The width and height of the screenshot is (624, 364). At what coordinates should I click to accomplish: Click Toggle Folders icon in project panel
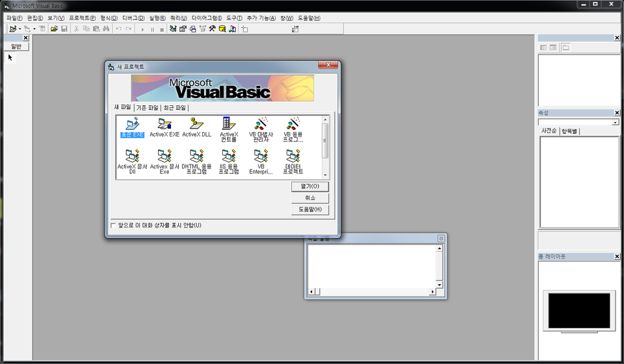pyautogui.click(x=566, y=47)
